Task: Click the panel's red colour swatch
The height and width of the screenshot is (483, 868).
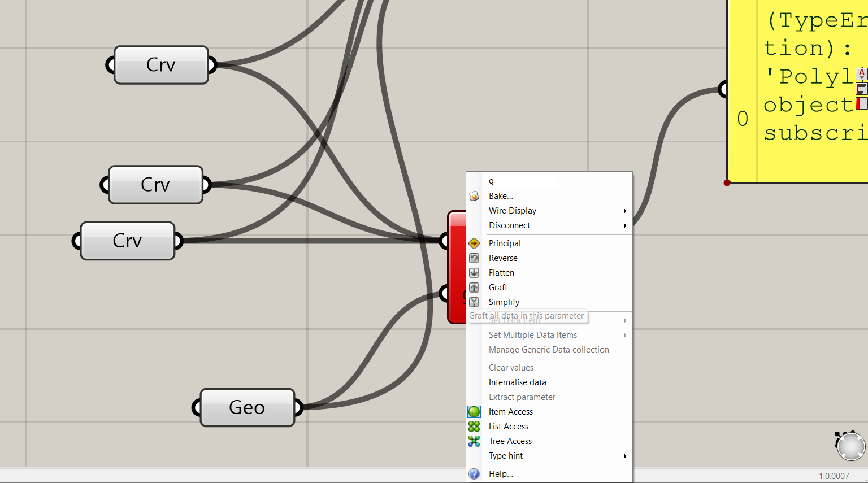Action: [x=862, y=103]
